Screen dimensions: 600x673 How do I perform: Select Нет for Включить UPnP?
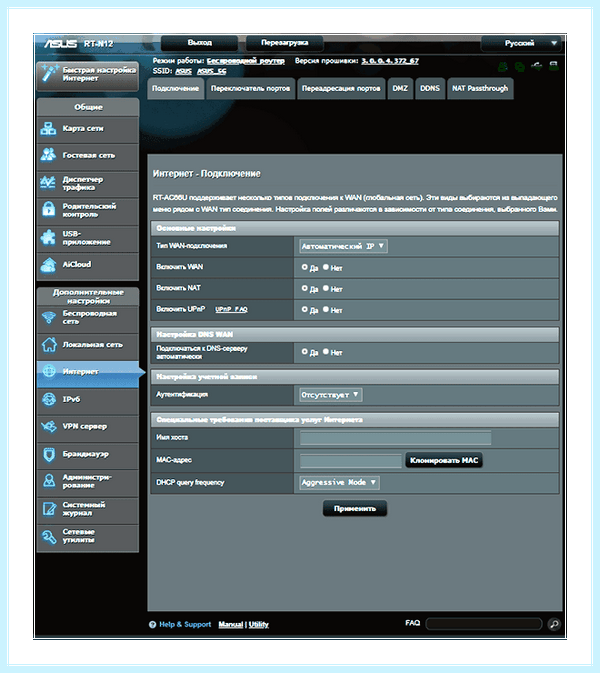(326, 309)
